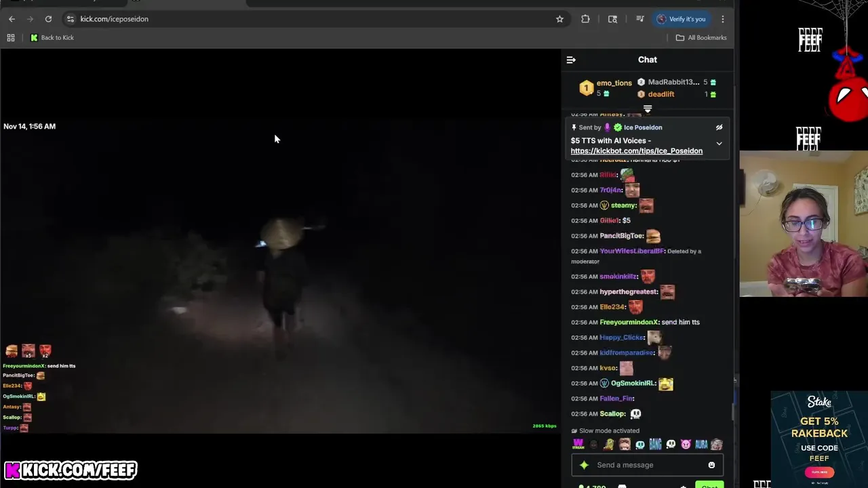The width and height of the screenshot is (868, 488).
Task: Click username PancitBigToe in chat
Action: coord(622,236)
